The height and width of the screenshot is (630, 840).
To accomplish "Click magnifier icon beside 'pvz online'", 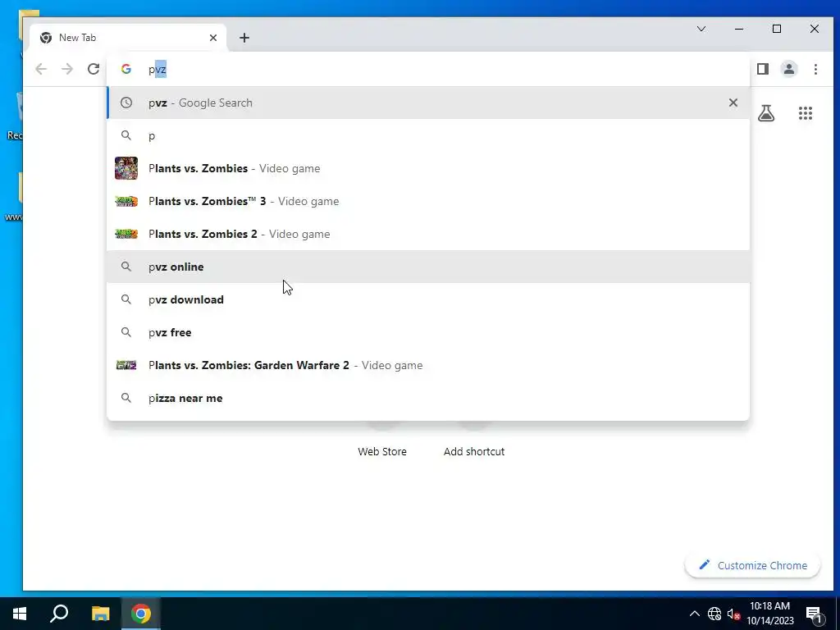I will [x=126, y=267].
